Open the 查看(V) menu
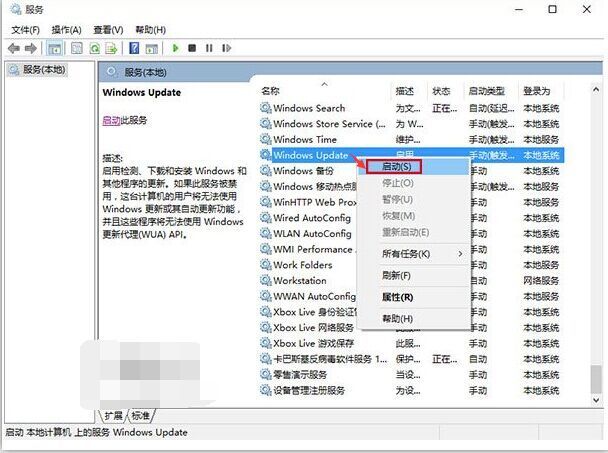Screen dimensions: 608x453 (x=108, y=30)
